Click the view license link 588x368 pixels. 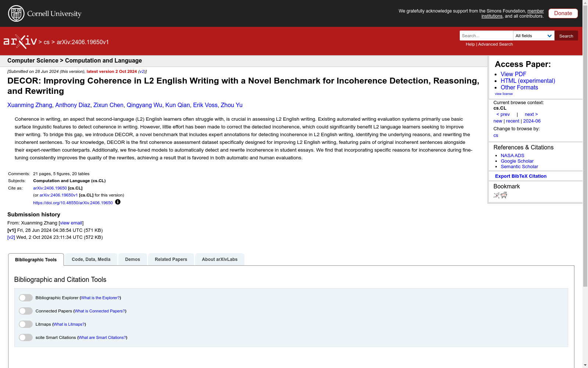503,94
